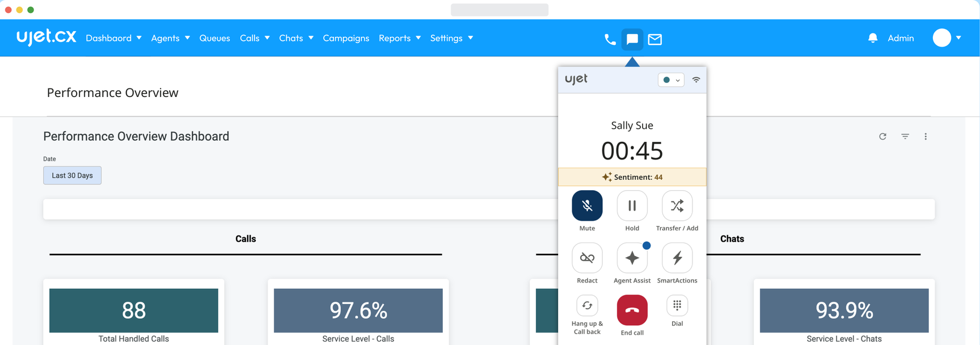The height and width of the screenshot is (345, 980).
Task: Open SmartActions lightning icon
Action: pos(677,258)
